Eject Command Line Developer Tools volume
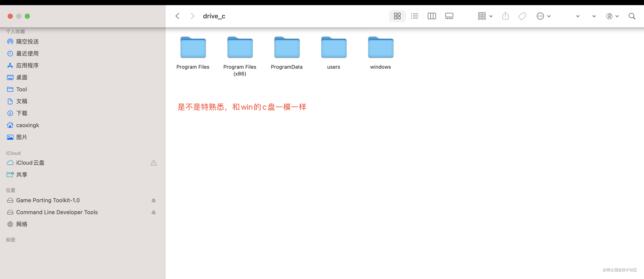The width and height of the screenshot is (644, 279). point(154,212)
